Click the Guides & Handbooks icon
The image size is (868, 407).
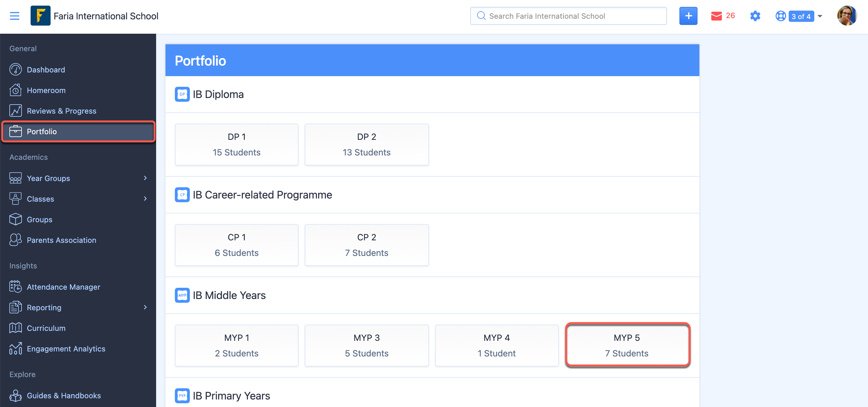pyautogui.click(x=16, y=395)
